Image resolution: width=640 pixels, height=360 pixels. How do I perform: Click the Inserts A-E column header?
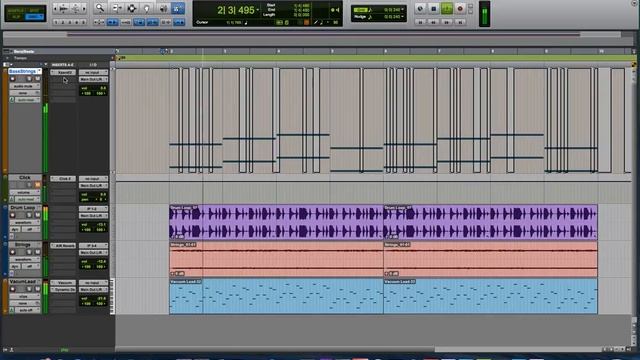coord(62,65)
